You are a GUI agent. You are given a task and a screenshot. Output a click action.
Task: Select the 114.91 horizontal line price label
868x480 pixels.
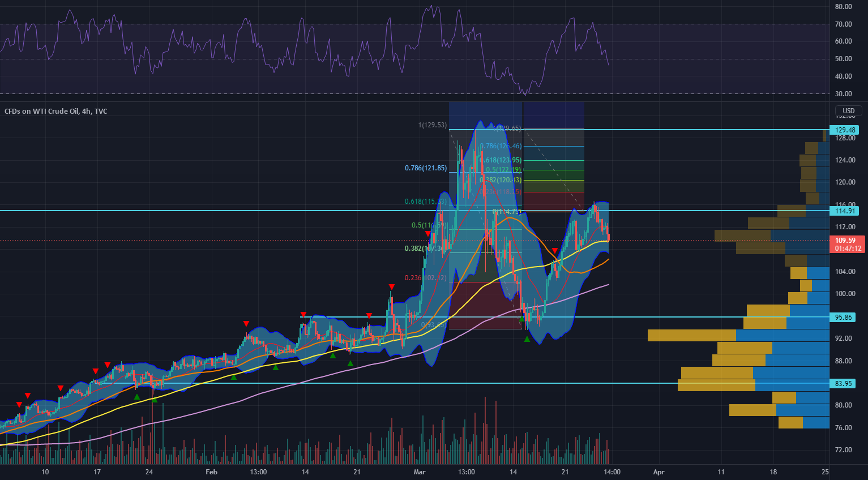[844, 211]
